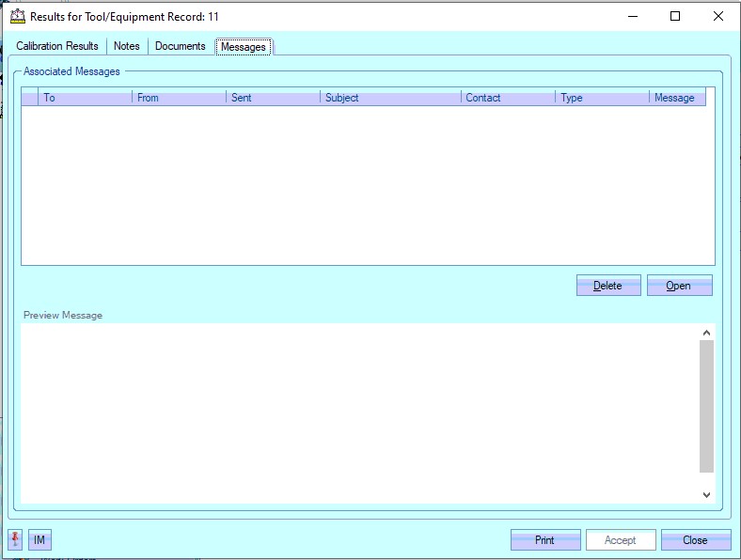This screenshot has height=560, width=741.
Task: Click the Subject column header
Action: click(x=390, y=98)
